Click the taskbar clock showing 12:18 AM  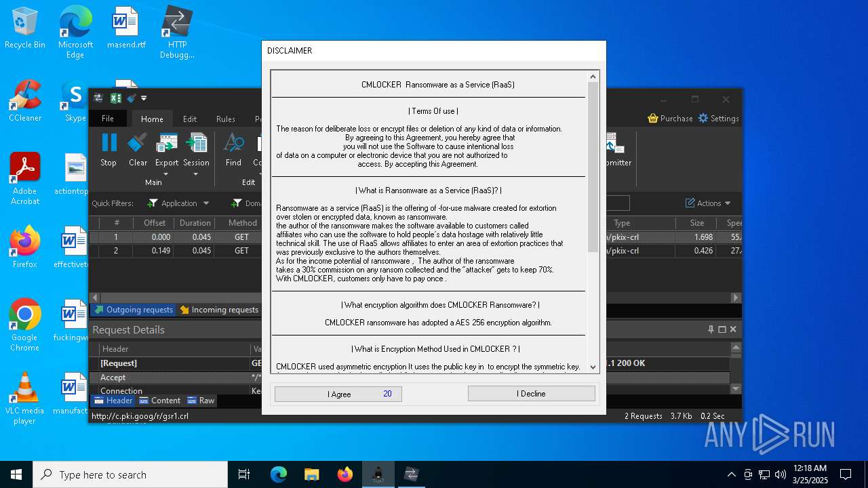pyautogui.click(x=810, y=474)
